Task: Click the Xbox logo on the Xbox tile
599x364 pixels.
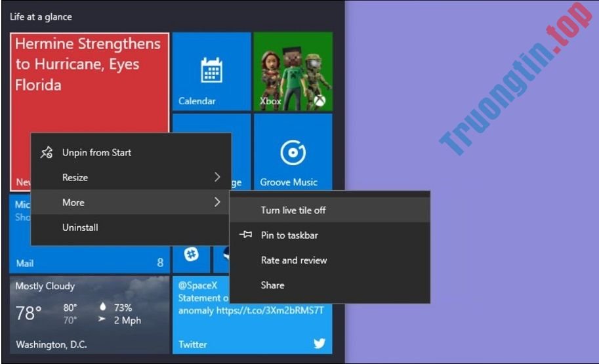Action: click(x=320, y=101)
